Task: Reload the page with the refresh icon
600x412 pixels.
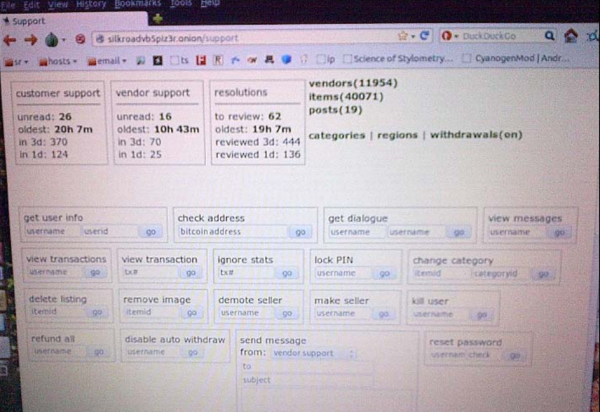Action: pos(424,36)
